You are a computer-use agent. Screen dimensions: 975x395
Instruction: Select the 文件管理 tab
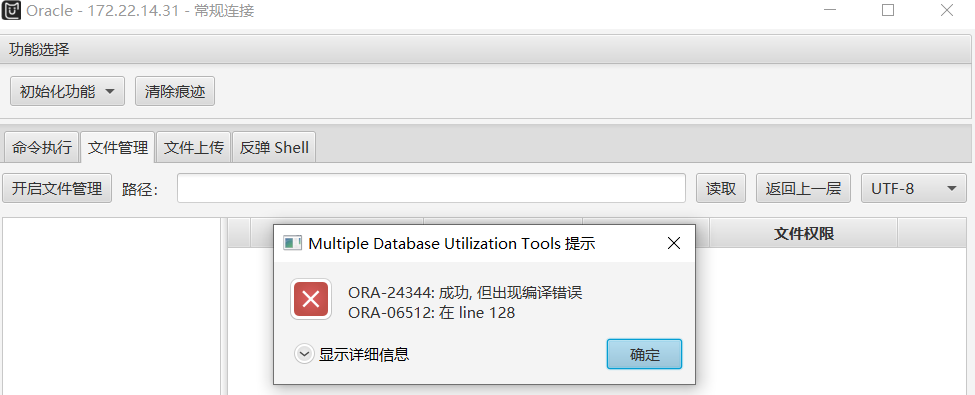tap(118, 148)
